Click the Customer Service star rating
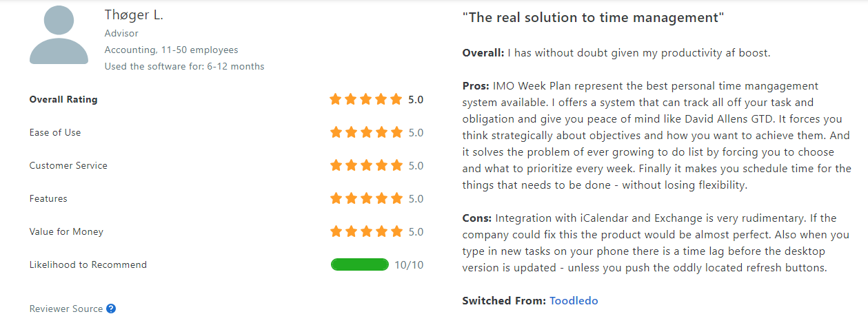The height and width of the screenshot is (323, 868). [x=365, y=165]
